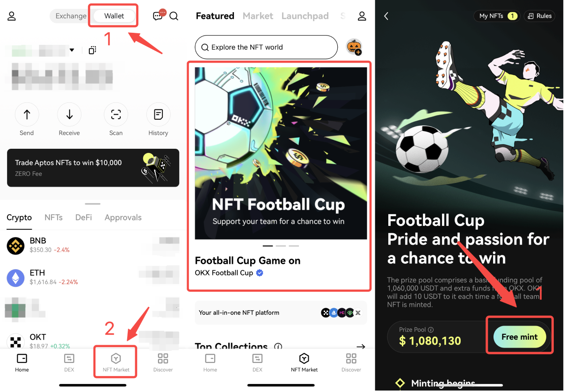Tap the Send arrow icon
Screen dimensions: 566x392
[27, 115]
